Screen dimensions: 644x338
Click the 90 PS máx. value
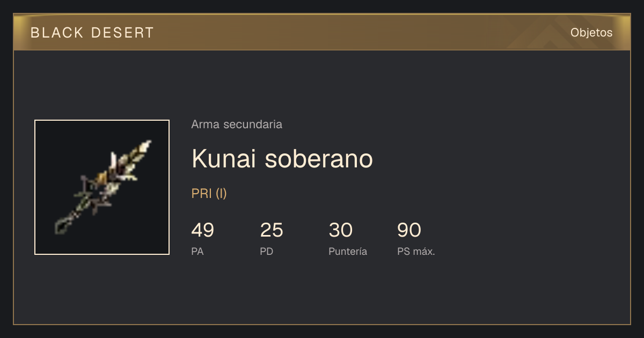(409, 230)
